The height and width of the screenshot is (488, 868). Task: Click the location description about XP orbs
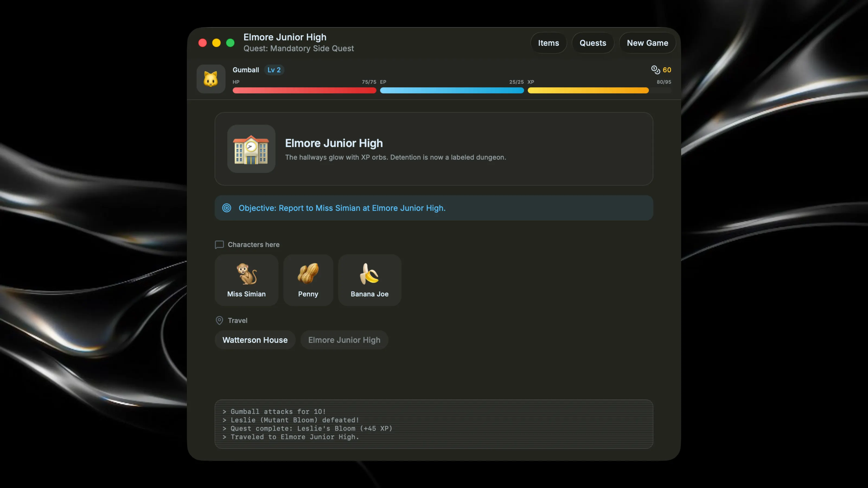coord(395,157)
